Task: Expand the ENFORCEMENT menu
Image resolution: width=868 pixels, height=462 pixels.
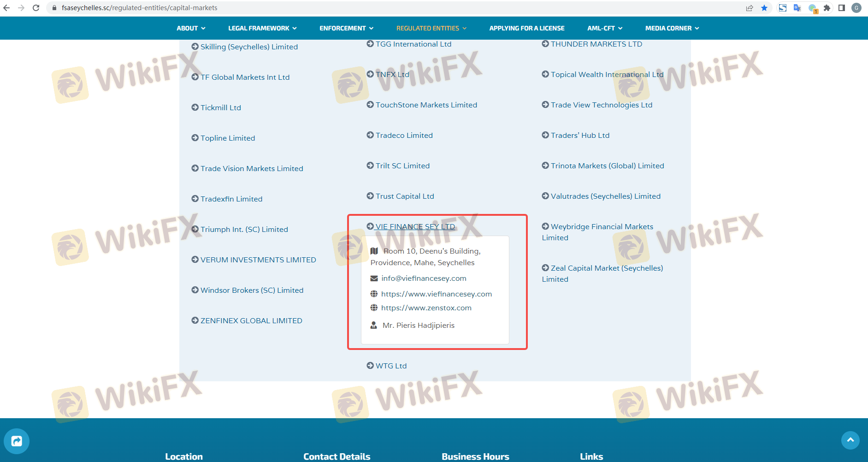Action: pos(346,28)
